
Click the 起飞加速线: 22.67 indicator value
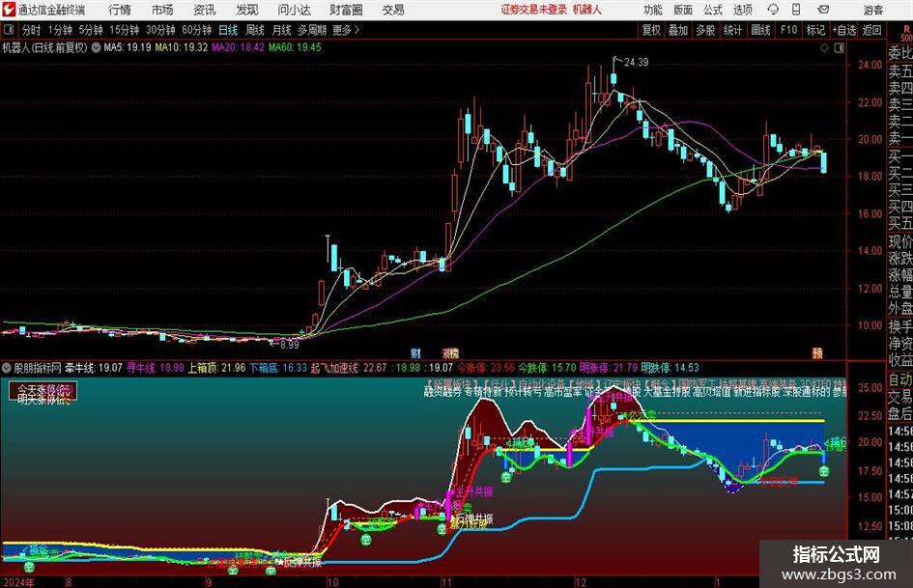point(349,368)
